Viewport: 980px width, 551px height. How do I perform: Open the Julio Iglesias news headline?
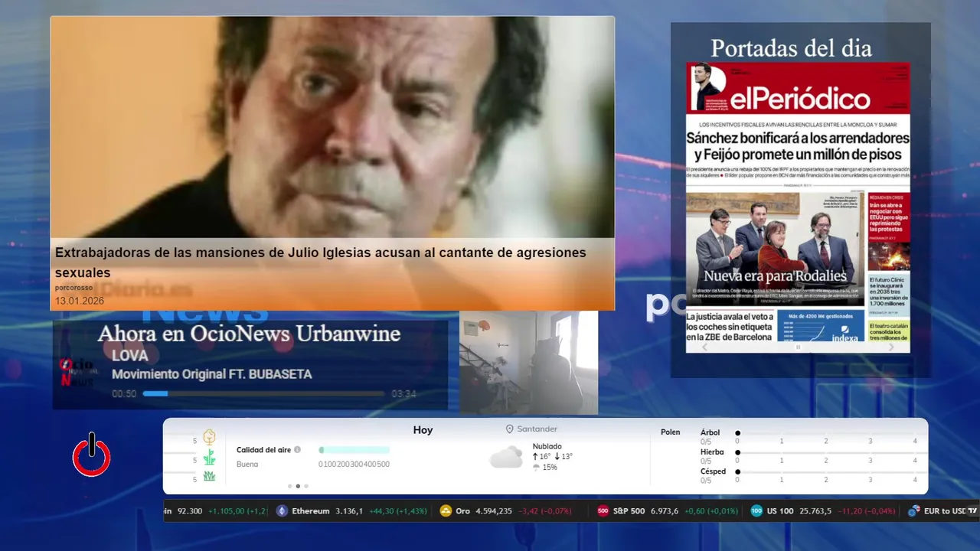tap(321, 262)
